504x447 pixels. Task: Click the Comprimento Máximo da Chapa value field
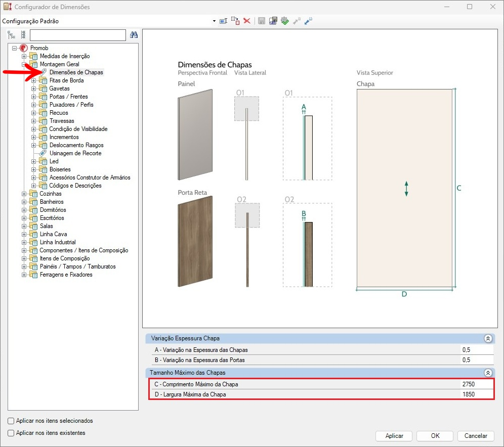(x=476, y=384)
